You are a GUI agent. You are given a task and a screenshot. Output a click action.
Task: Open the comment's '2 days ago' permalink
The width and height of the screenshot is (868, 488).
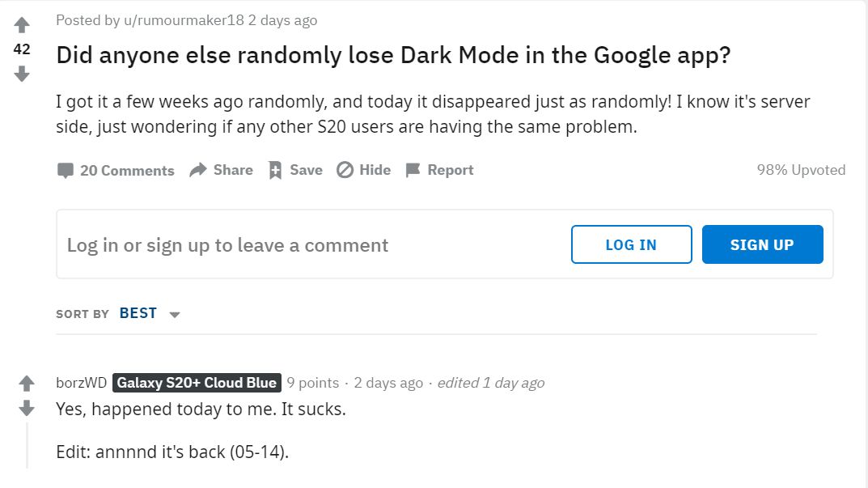(388, 383)
